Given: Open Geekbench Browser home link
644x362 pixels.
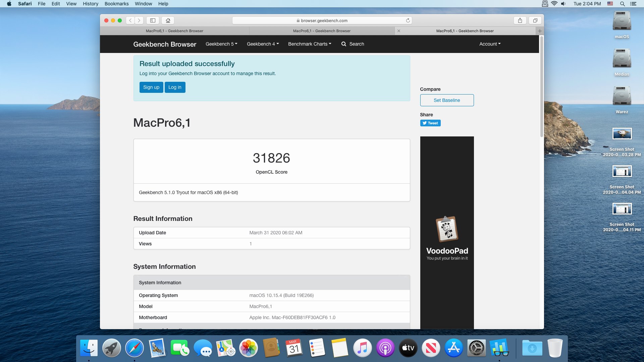Looking at the screenshot, I should [165, 44].
